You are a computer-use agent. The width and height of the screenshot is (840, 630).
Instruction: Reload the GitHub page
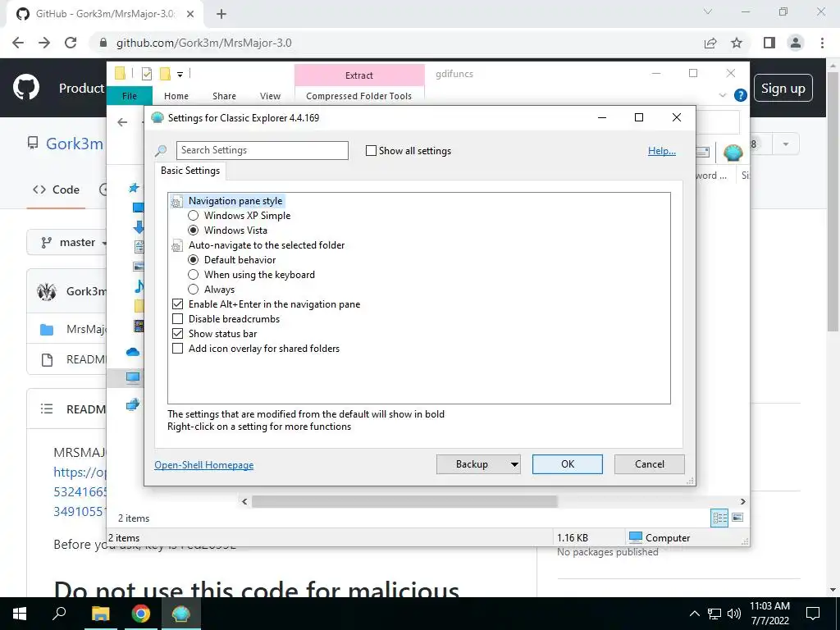(x=71, y=43)
